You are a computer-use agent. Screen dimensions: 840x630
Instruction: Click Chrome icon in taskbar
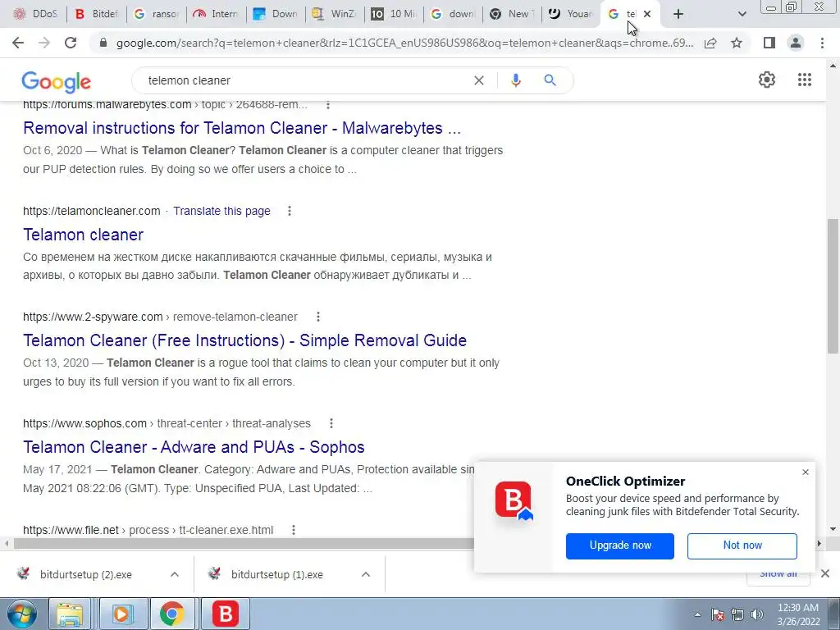(171, 614)
